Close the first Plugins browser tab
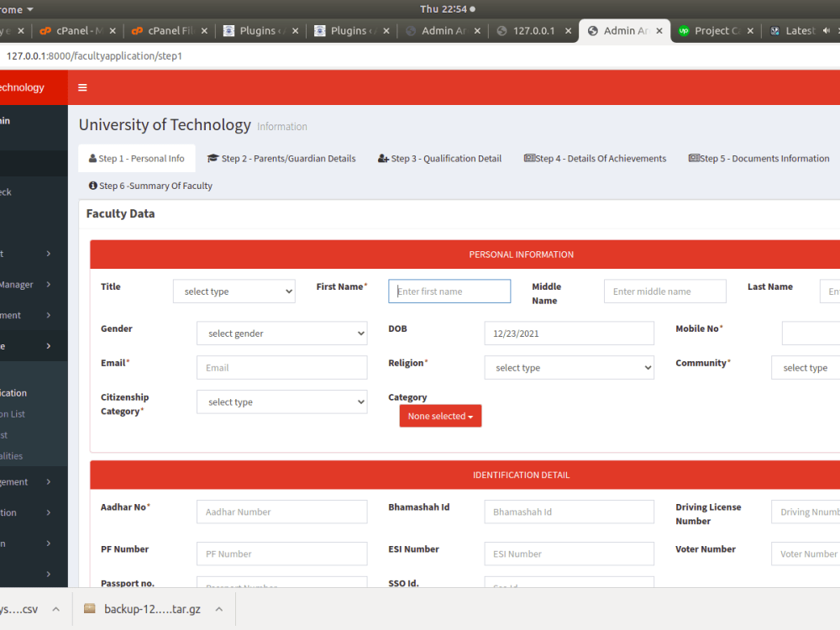 (295, 31)
